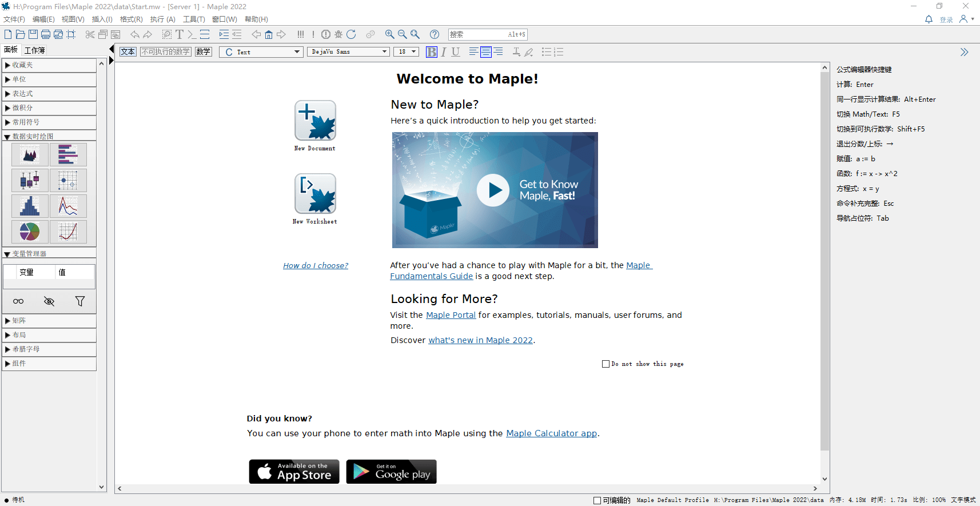Expand the 收藏夹 palette
This screenshot has width=980, height=506.
[49, 65]
